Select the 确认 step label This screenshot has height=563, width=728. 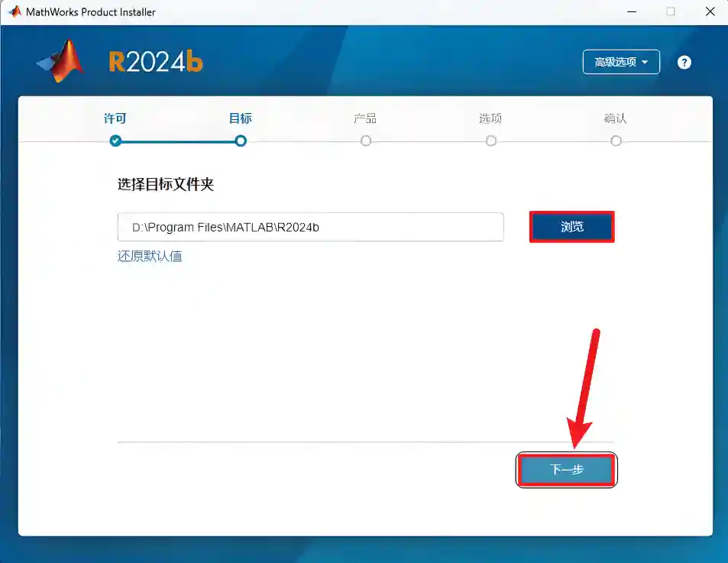click(616, 118)
